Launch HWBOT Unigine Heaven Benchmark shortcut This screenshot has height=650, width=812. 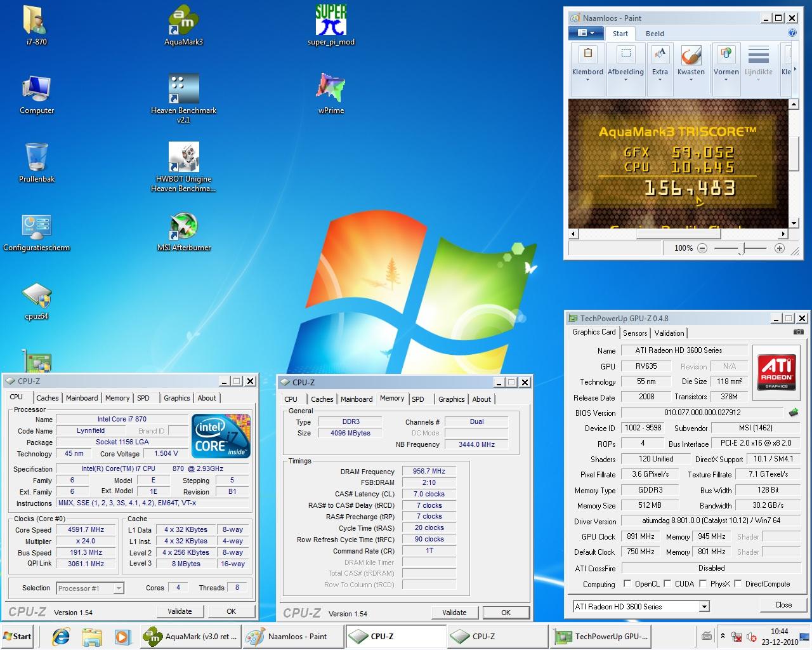click(x=183, y=167)
